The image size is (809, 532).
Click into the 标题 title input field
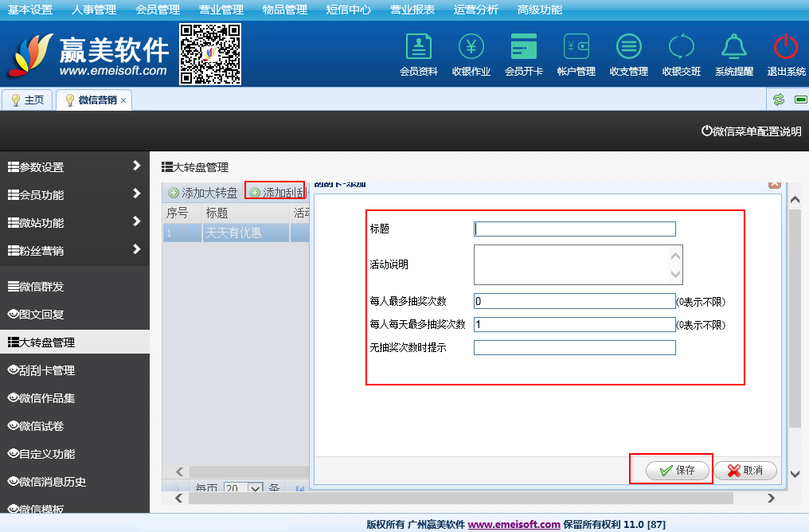point(574,229)
